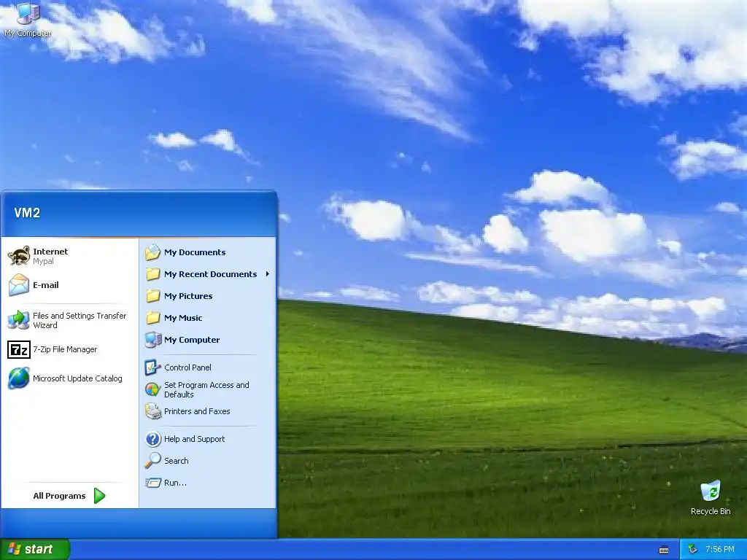747x560 pixels.
Task: Open the My Music folder
Action: point(208,318)
